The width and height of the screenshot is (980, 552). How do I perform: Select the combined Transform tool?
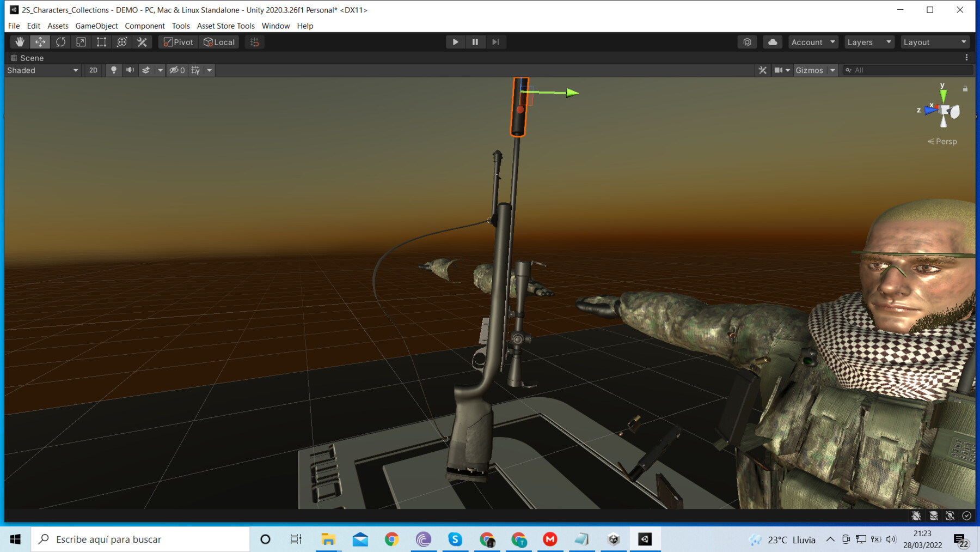point(122,42)
